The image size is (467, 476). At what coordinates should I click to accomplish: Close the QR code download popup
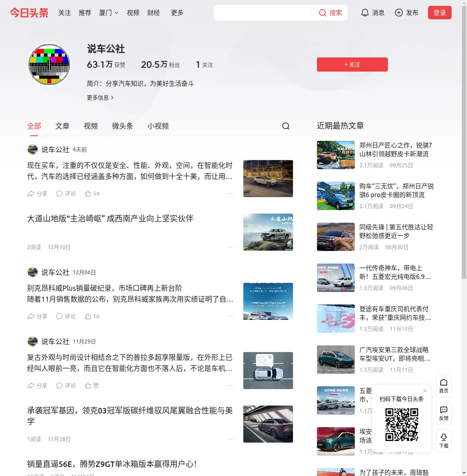point(425,391)
